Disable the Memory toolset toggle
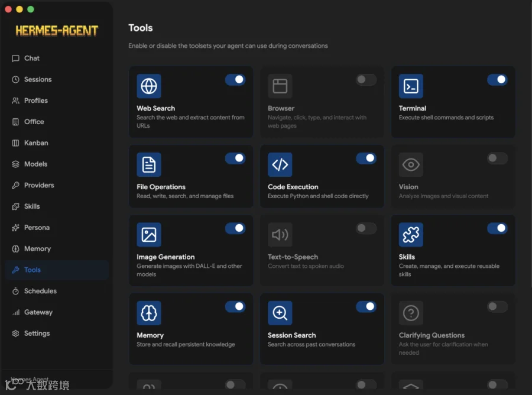 (235, 307)
